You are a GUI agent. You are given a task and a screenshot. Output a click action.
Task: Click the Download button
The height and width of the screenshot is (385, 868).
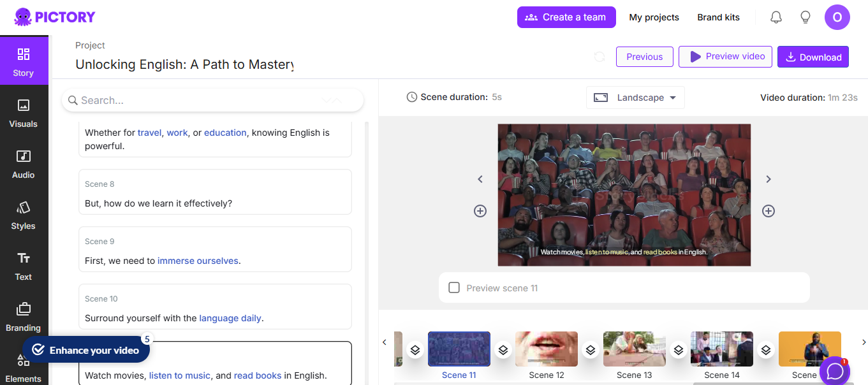point(813,57)
